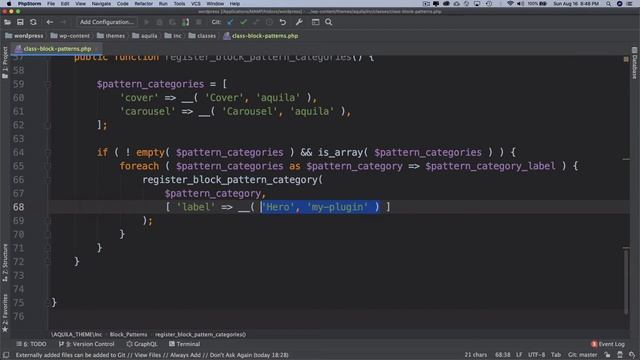
Task: Open the Event Log
Action: pyautogui.click(x=608, y=344)
